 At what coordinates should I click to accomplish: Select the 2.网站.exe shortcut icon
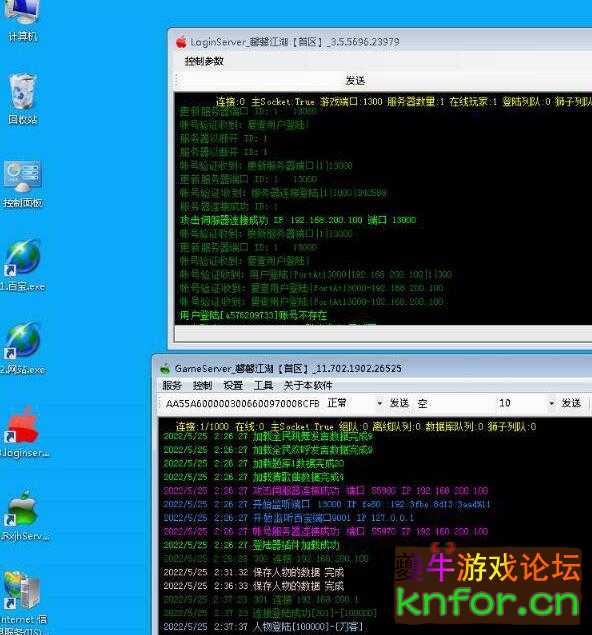(x=23, y=348)
